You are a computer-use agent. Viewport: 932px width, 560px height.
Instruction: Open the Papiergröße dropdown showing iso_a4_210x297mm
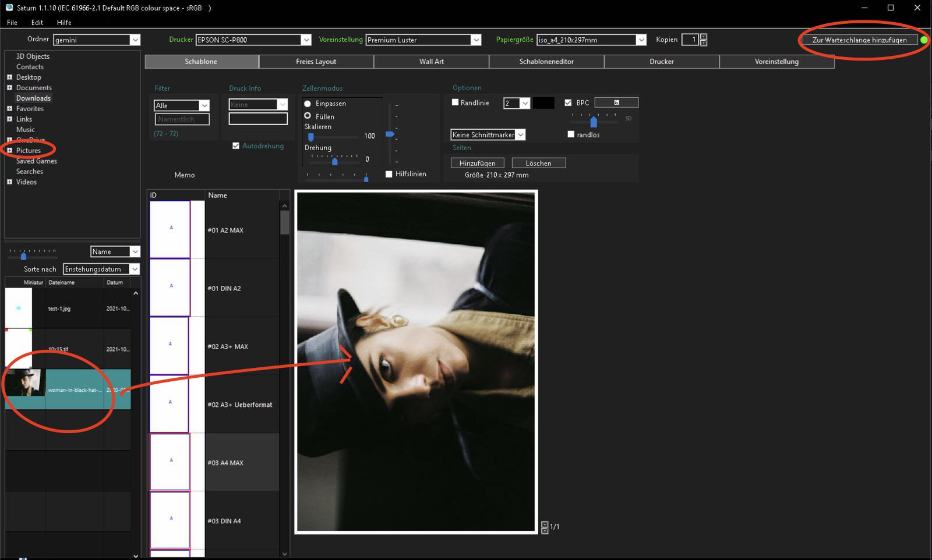[x=591, y=40]
